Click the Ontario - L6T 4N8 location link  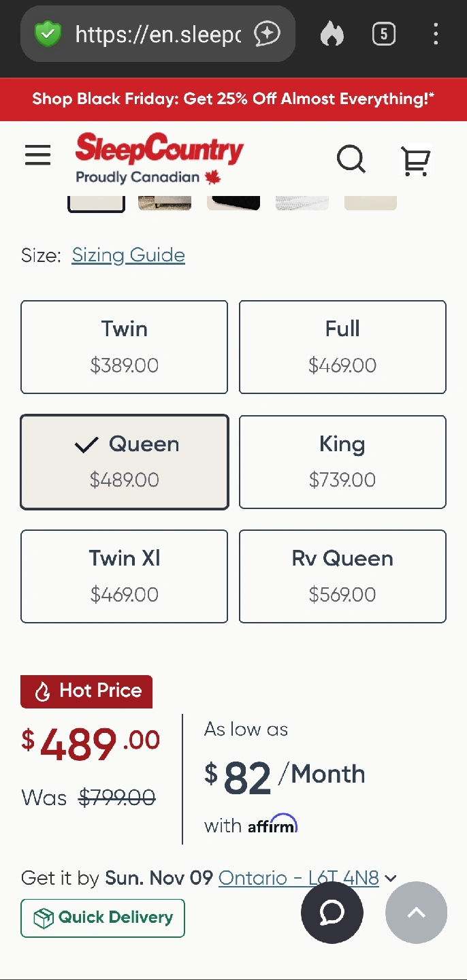point(298,878)
